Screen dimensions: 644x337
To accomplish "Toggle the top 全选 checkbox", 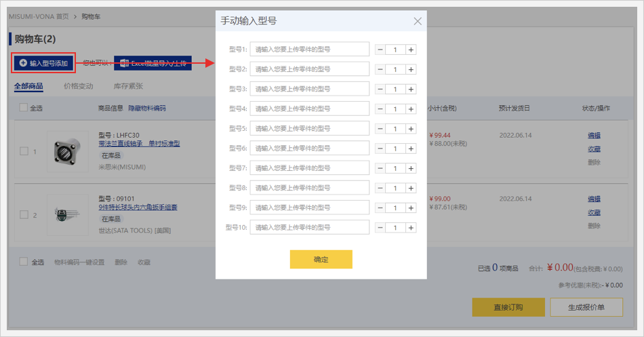I will pyautogui.click(x=24, y=108).
